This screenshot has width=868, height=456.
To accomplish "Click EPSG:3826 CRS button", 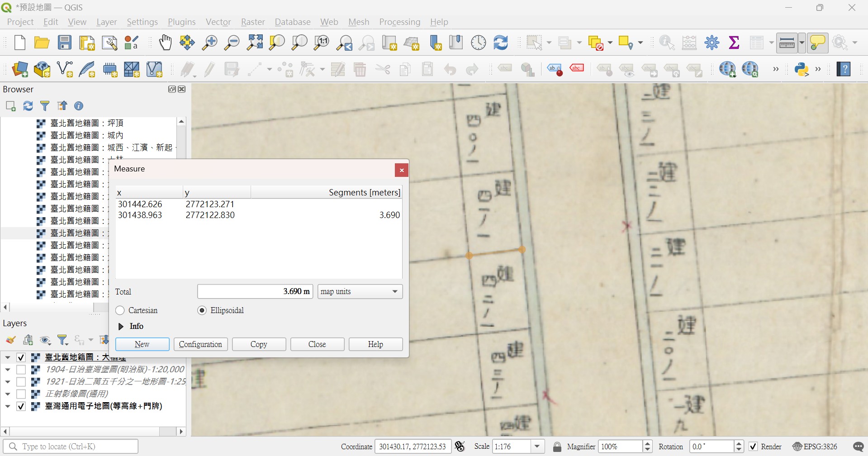I will click(x=815, y=446).
